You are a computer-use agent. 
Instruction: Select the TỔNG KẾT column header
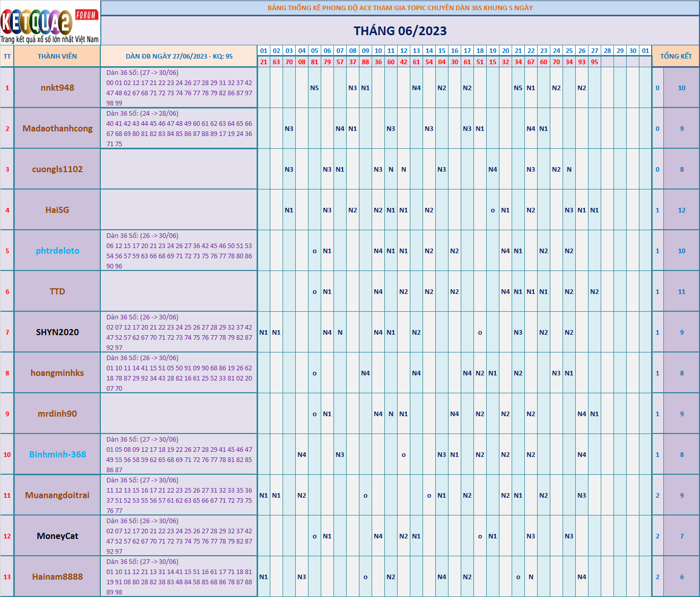[676, 57]
